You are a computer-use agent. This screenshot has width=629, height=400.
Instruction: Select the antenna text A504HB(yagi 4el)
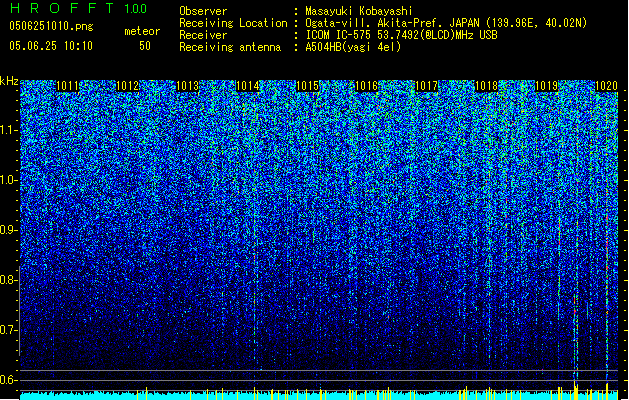point(353,47)
